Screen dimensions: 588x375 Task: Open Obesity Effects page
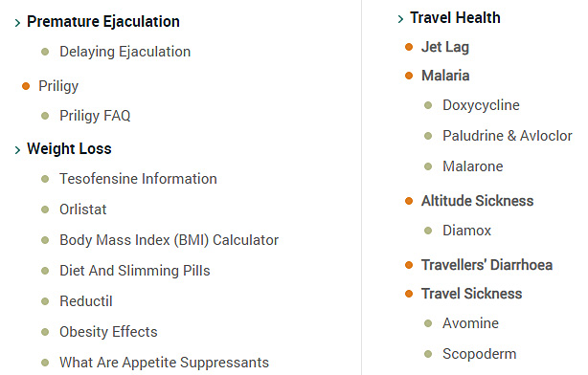coord(108,332)
